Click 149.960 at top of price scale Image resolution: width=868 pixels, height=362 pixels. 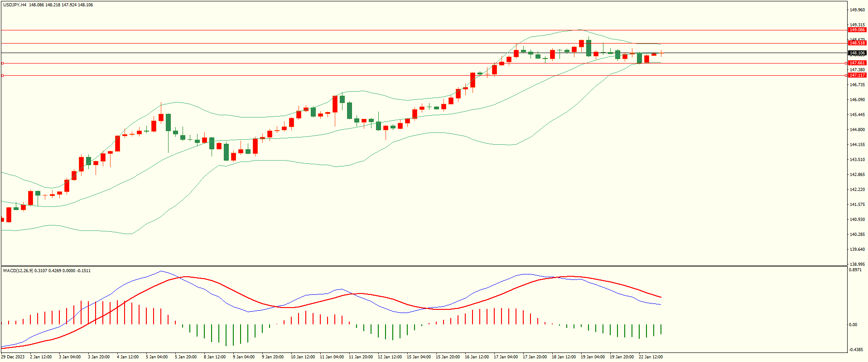(857, 10)
